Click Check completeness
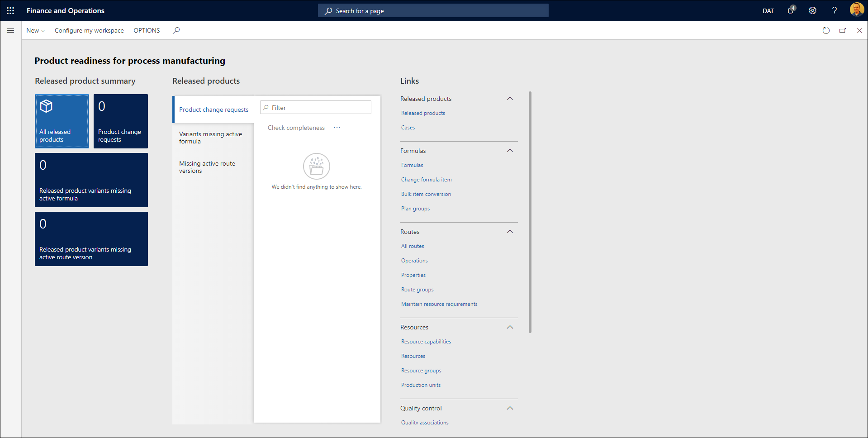 coord(296,128)
